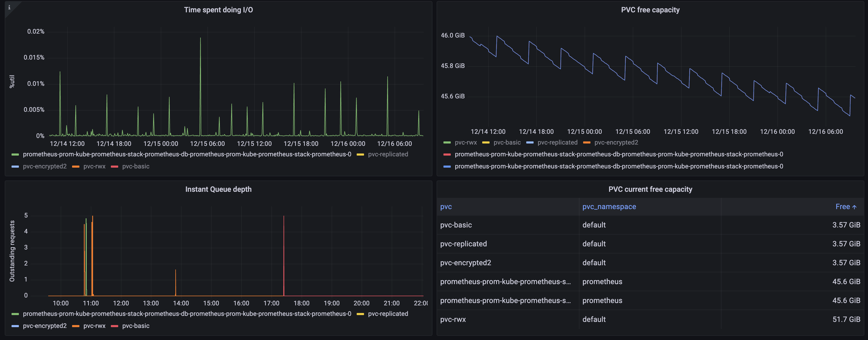Viewport: 868px width, 340px height.
Task: Open the Instant Queue depth panel title menu
Action: click(218, 189)
